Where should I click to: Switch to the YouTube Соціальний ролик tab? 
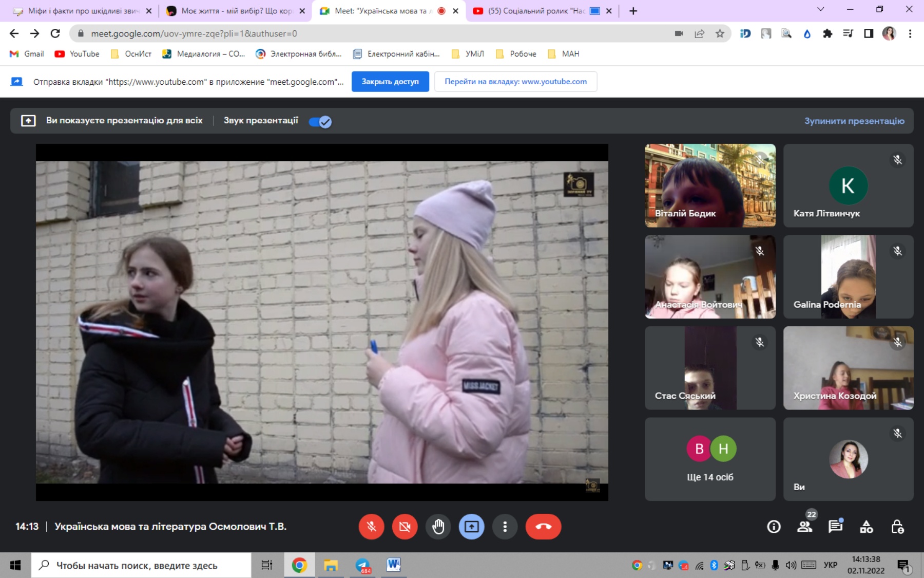536,11
